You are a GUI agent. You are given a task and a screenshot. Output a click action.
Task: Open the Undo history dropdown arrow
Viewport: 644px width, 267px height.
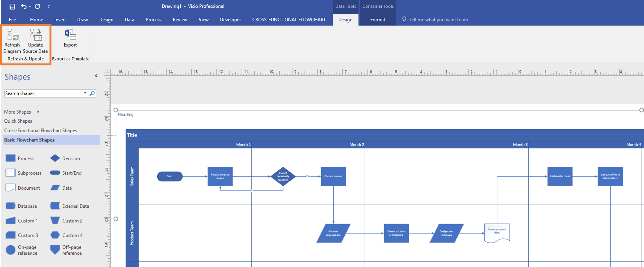point(30,6)
